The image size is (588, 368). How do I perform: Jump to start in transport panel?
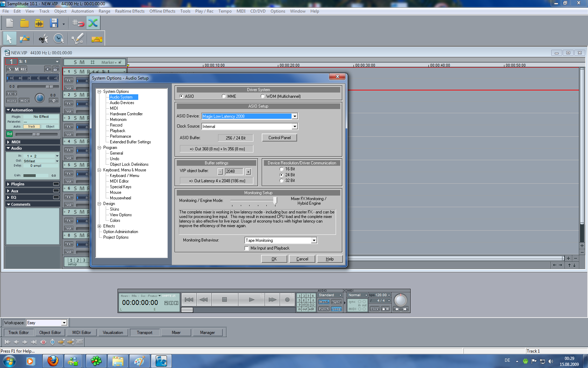point(189,300)
